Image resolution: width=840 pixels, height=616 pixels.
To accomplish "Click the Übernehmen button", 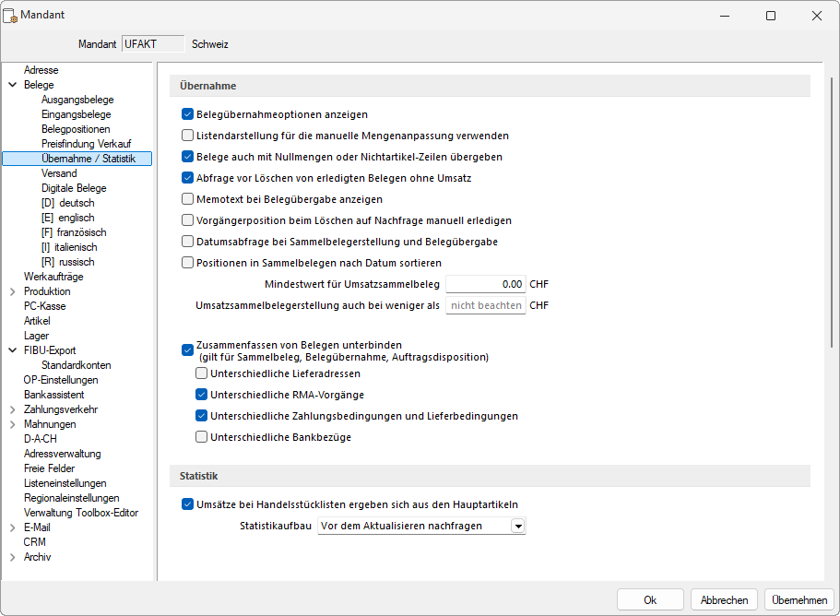I will click(799, 599).
